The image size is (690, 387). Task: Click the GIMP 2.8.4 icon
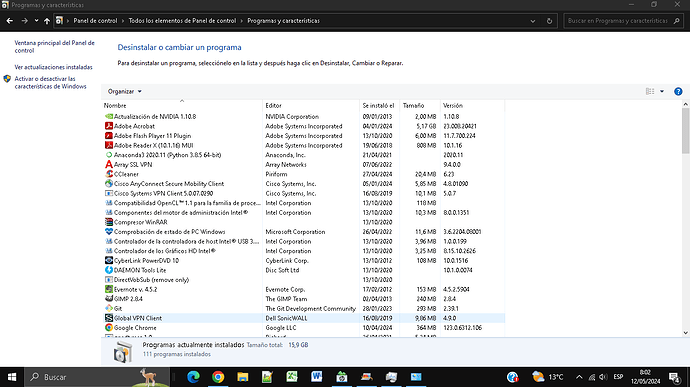tap(109, 299)
